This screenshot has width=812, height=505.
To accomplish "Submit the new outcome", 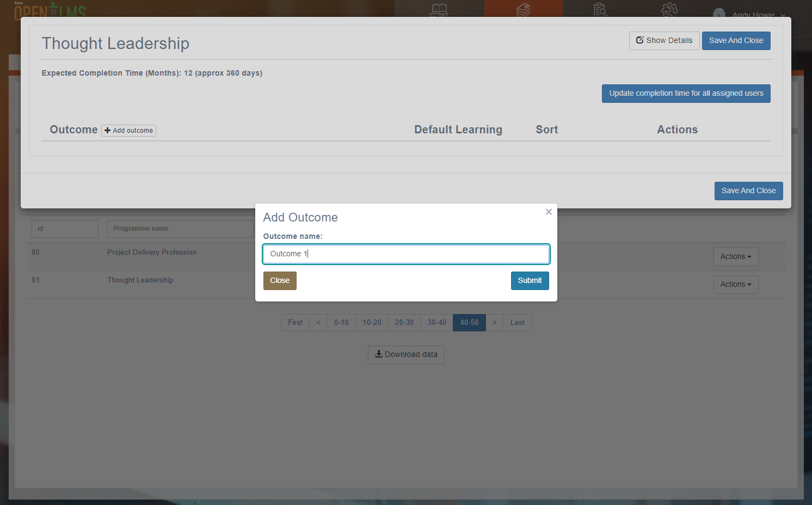I will pos(530,281).
